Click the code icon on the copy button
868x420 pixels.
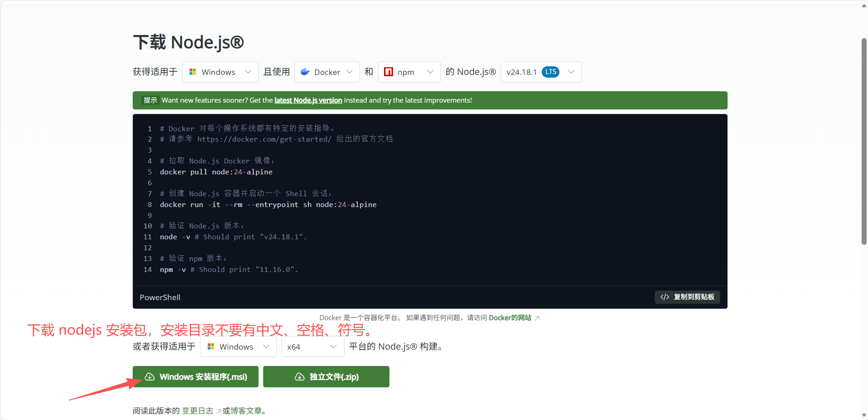pyautogui.click(x=665, y=297)
